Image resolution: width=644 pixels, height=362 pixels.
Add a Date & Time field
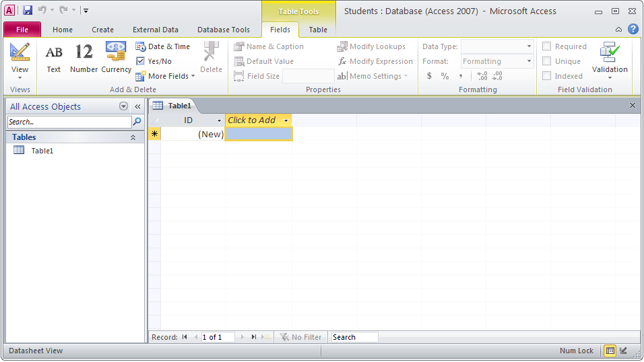tap(163, 46)
